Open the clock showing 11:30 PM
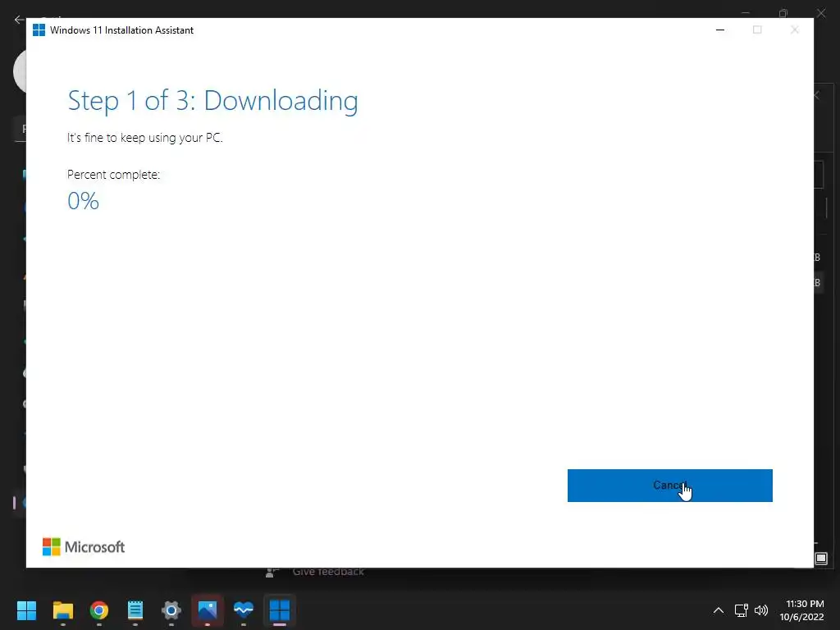The height and width of the screenshot is (630, 840). pos(801,610)
